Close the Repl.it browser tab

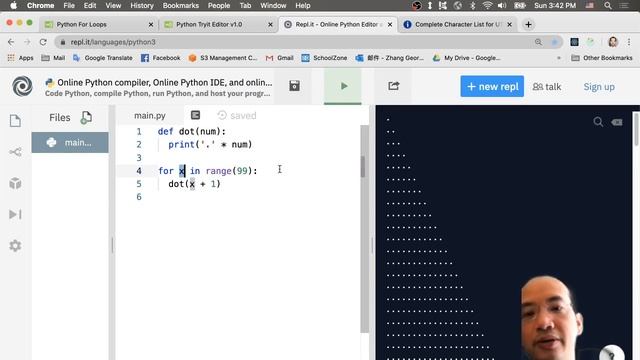click(390, 24)
